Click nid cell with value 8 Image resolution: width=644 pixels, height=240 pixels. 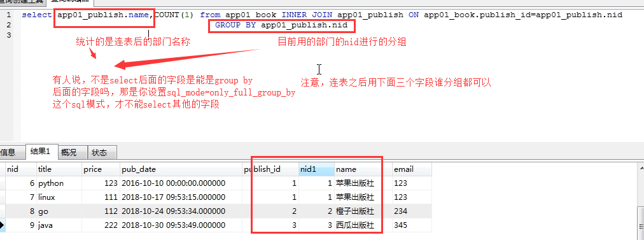(x=21, y=211)
